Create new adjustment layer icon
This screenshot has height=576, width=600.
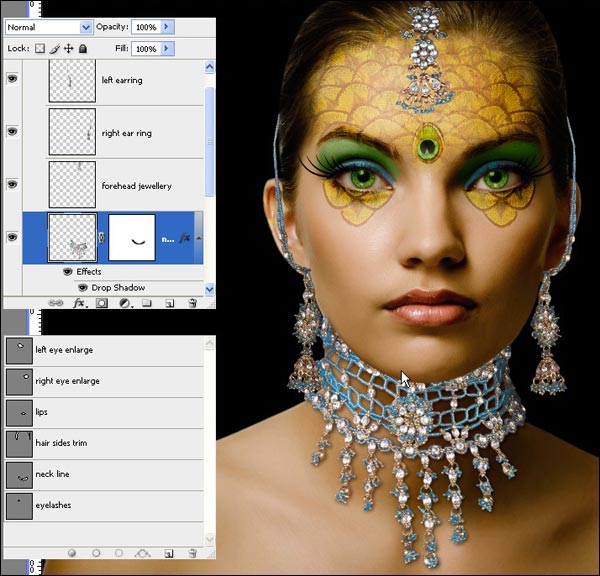tap(124, 302)
